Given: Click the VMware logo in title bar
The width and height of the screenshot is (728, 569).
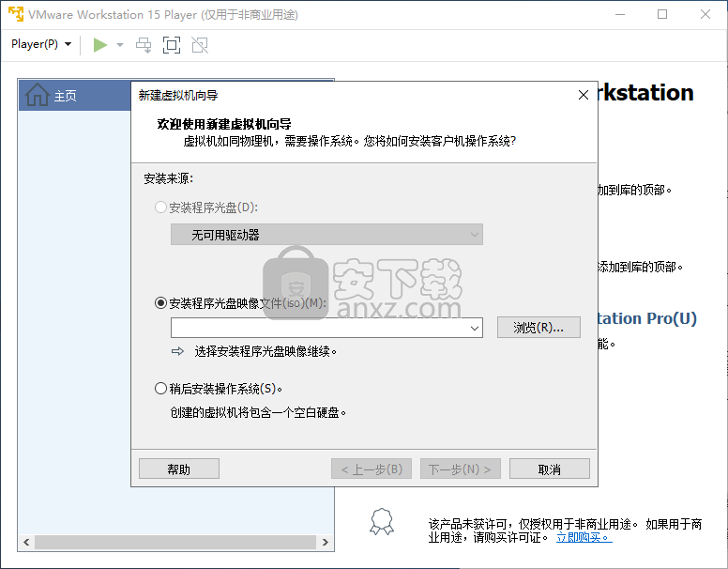Looking at the screenshot, I should point(14,14).
